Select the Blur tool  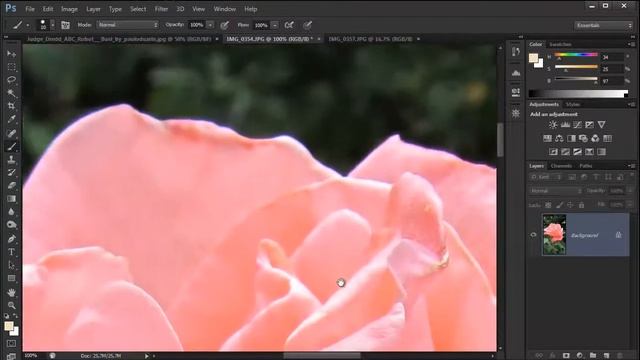coord(11,212)
